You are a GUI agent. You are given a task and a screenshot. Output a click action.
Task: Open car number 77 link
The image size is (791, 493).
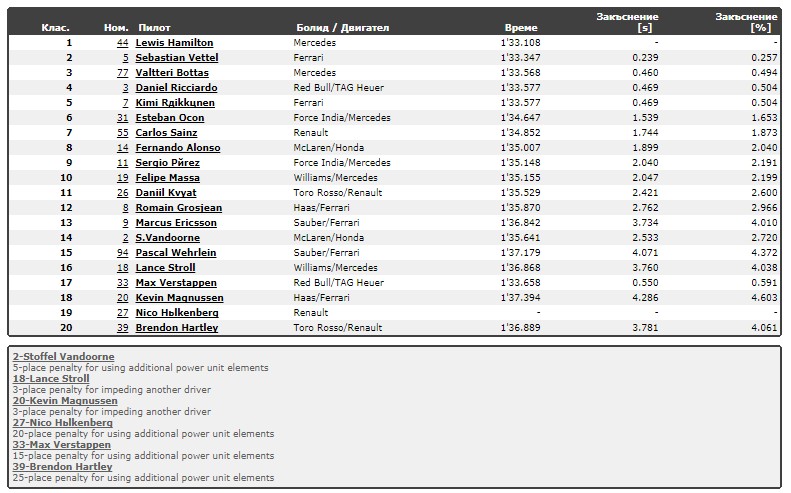pyautogui.click(x=123, y=73)
